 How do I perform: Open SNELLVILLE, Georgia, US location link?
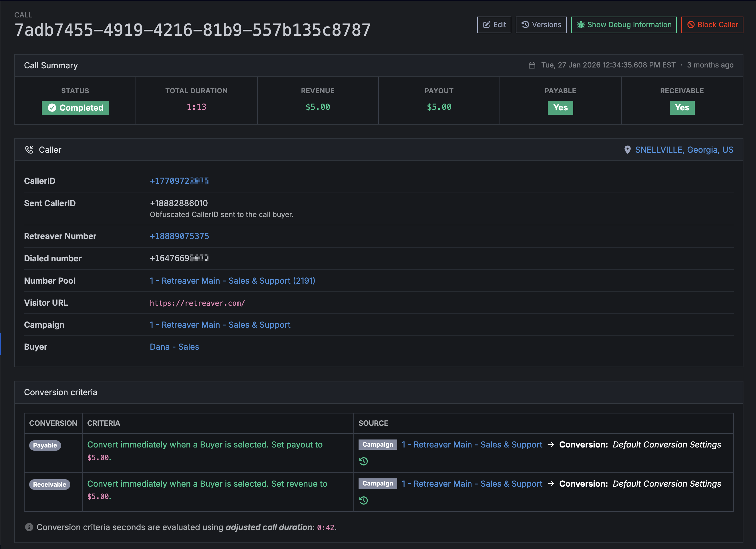[684, 150]
